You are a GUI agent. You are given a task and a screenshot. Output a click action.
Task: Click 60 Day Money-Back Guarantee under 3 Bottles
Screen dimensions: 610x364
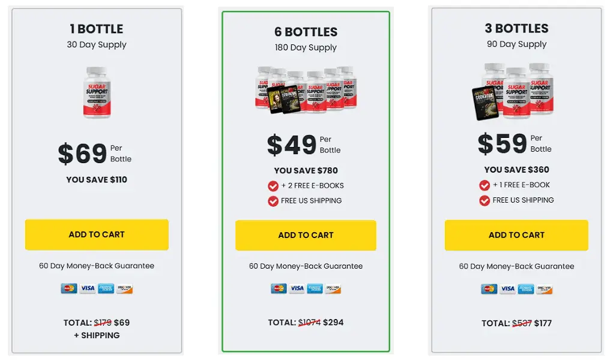point(516,266)
